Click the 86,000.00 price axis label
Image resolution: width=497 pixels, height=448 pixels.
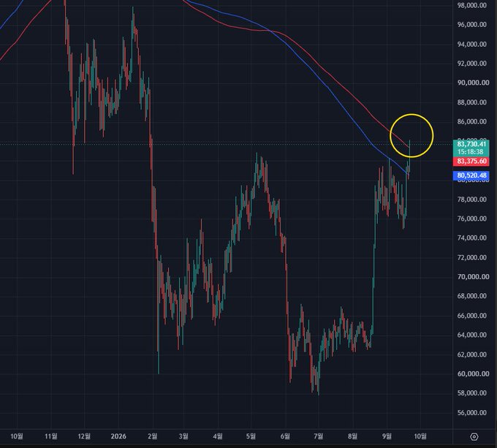tap(471, 121)
